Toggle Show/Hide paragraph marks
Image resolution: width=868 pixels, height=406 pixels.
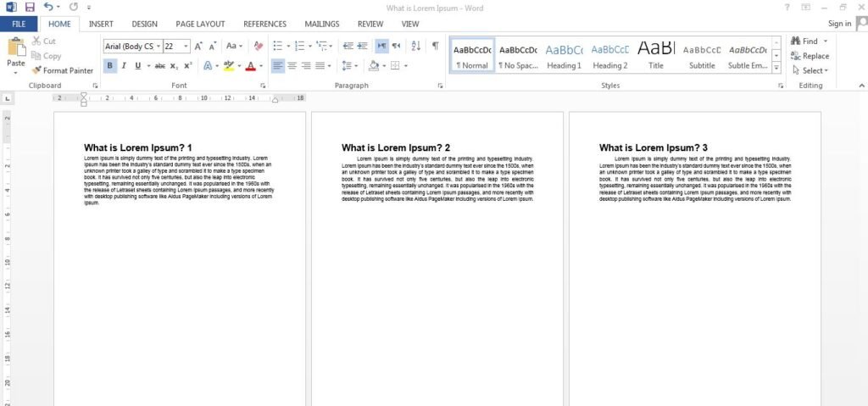point(435,46)
